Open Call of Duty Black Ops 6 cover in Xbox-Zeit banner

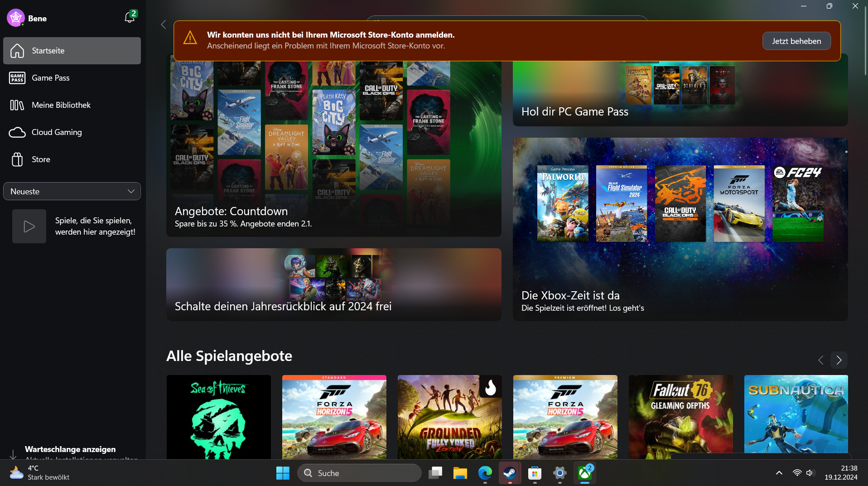(x=680, y=203)
